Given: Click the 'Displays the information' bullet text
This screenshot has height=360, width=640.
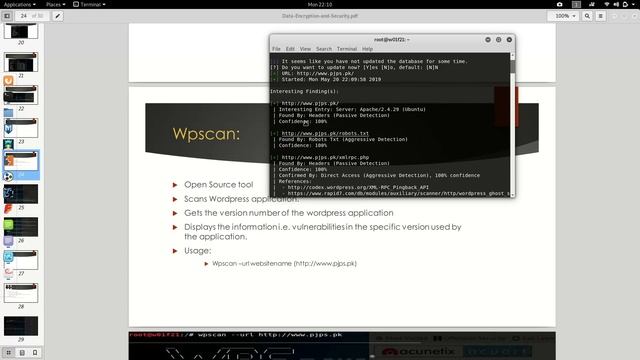Looking at the screenshot, I should tap(322, 232).
